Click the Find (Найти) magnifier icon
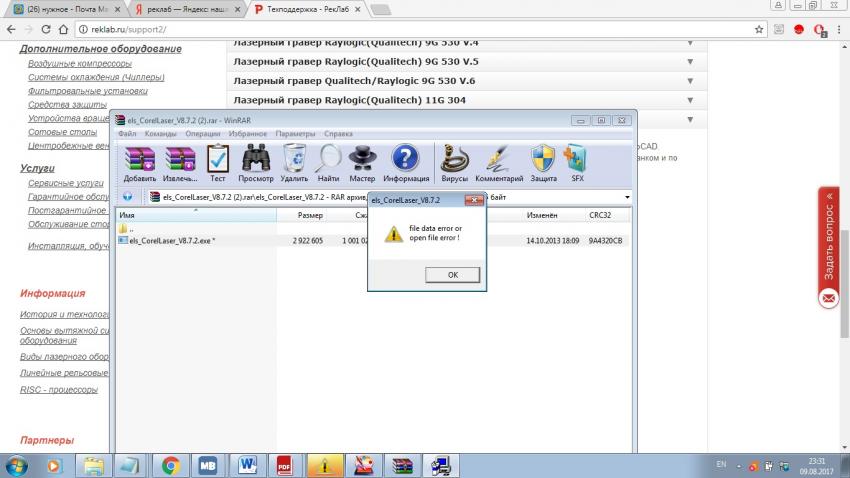This screenshot has width=850, height=478. coord(328,161)
